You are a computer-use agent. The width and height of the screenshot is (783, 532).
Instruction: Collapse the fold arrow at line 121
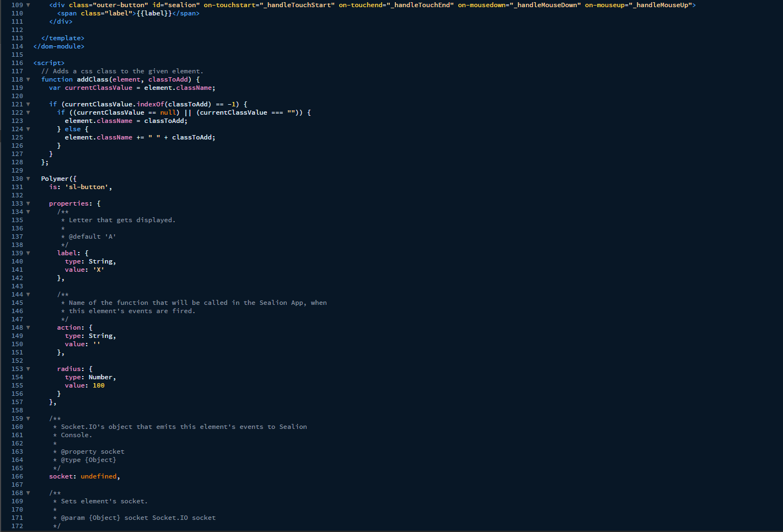click(x=28, y=104)
